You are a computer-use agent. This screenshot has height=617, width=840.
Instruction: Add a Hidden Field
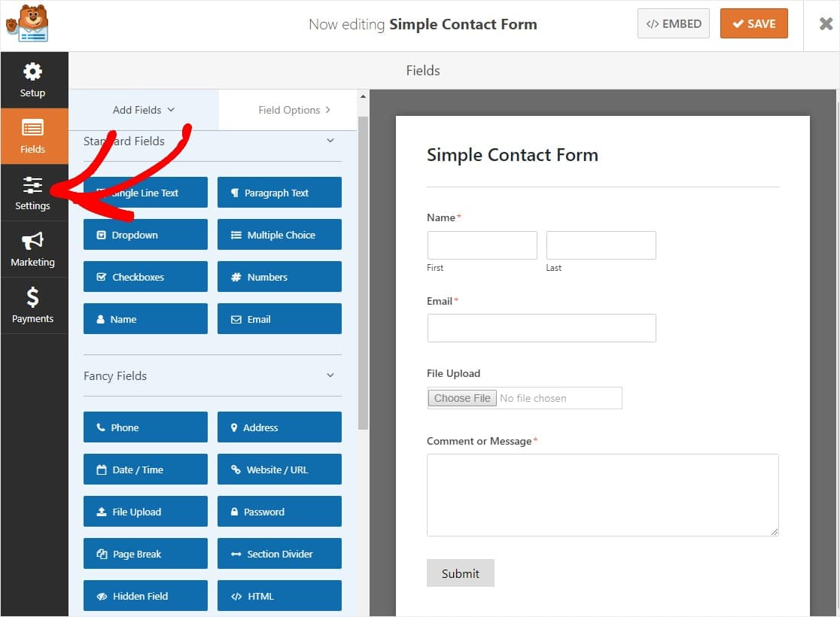[x=145, y=596]
